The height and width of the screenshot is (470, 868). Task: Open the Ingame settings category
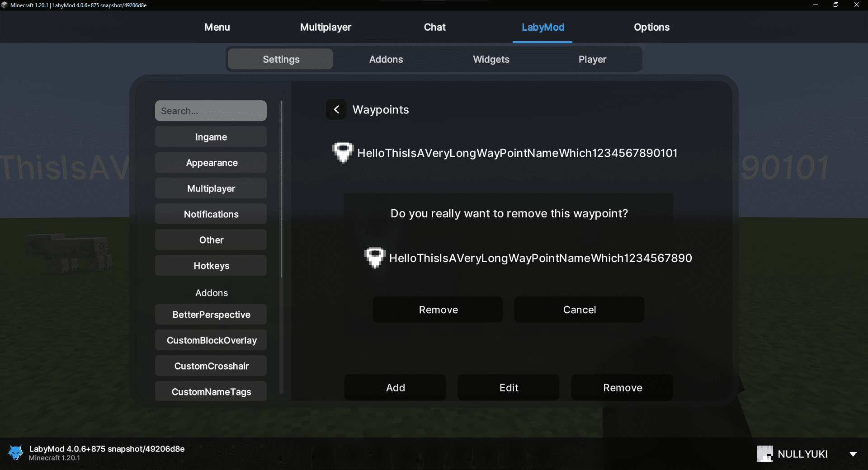coord(211,136)
